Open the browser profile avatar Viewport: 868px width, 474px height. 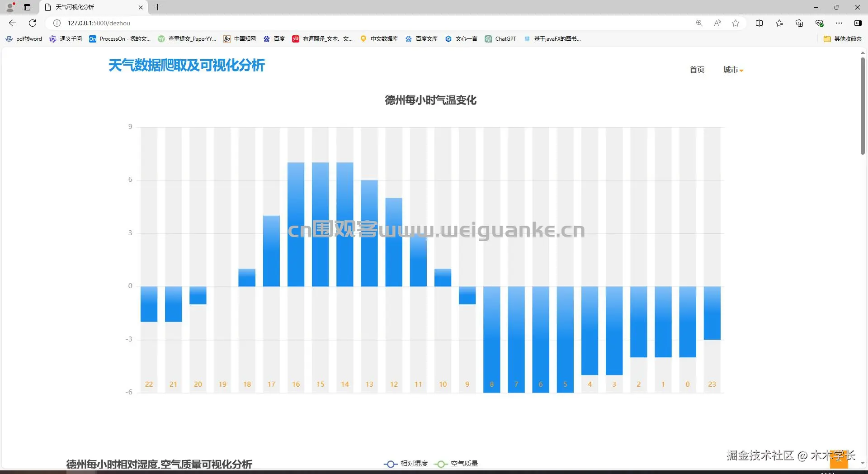point(10,7)
